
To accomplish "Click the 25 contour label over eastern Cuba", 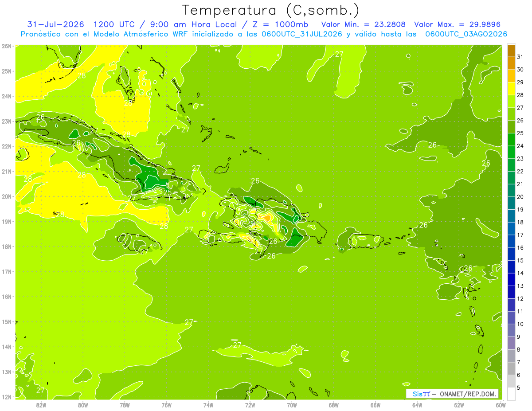I will 168,192.
